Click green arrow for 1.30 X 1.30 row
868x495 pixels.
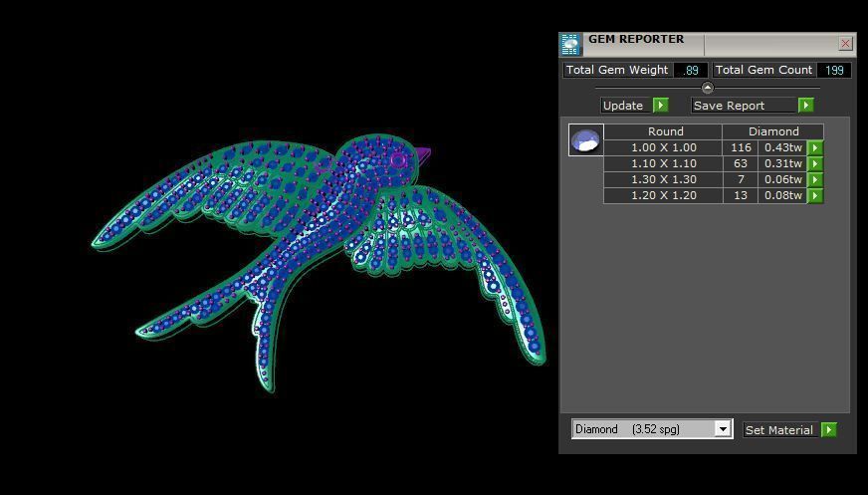815,180
